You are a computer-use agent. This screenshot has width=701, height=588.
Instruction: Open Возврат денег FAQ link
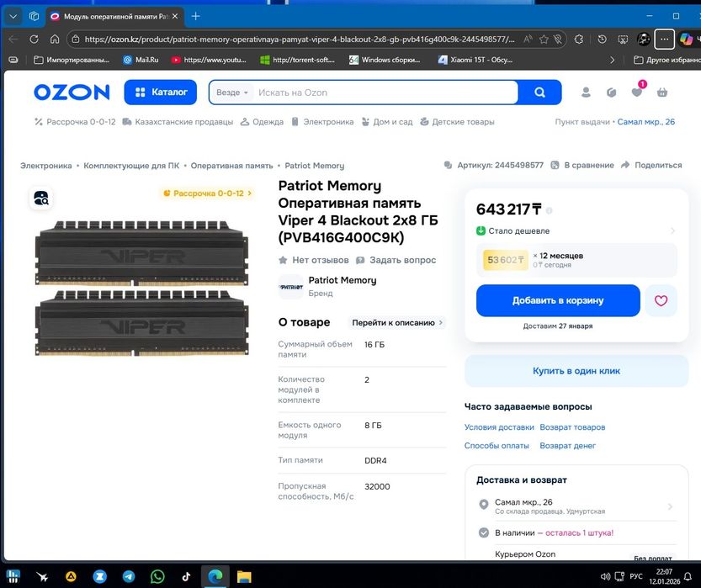coord(567,446)
